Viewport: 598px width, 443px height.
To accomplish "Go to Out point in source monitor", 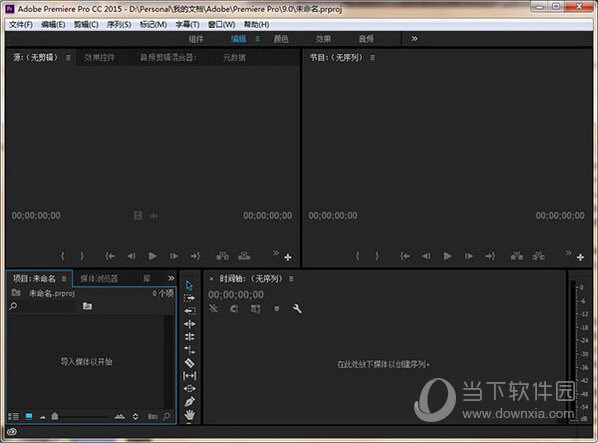I will pyautogui.click(x=195, y=256).
